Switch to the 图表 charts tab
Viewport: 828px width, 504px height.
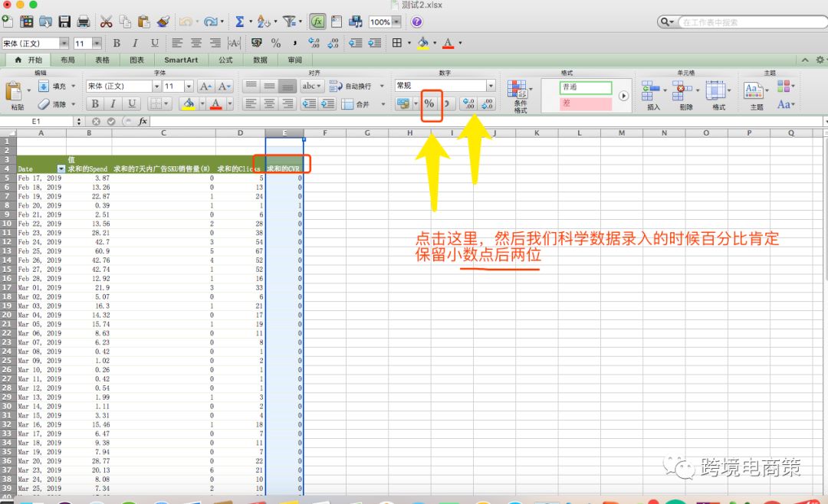(x=136, y=60)
